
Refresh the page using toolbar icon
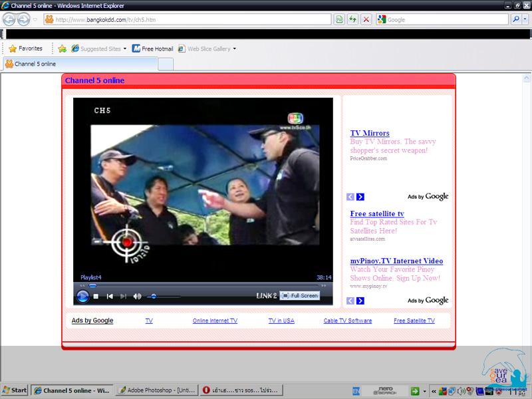tap(352, 19)
